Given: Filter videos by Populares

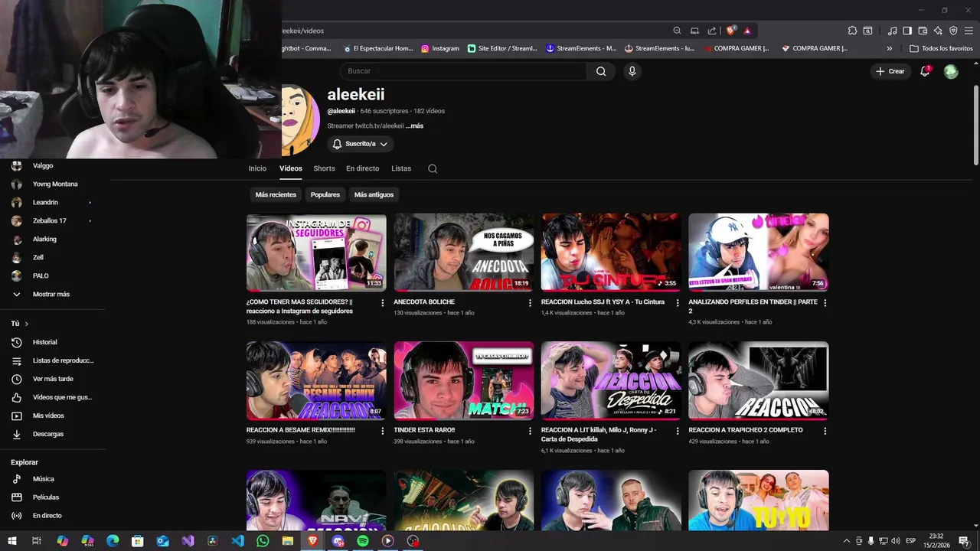Looking at the screenshot, I should [325, 194].
